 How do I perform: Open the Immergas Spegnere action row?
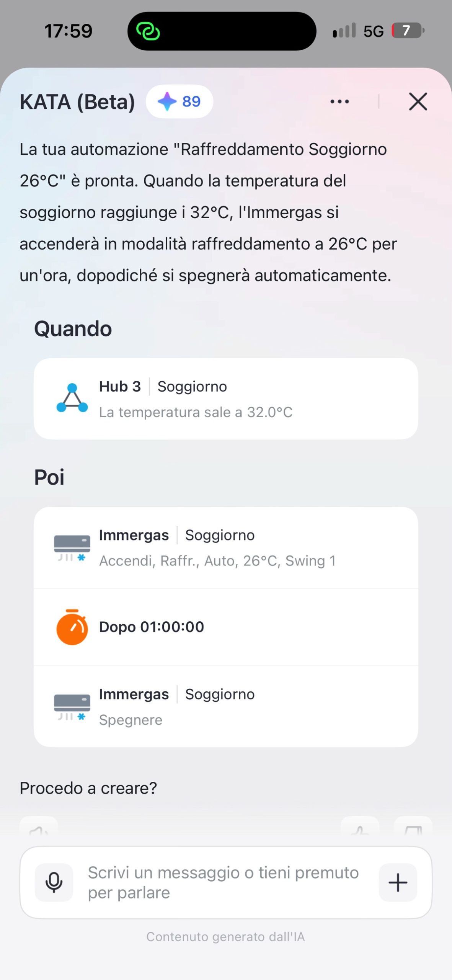[226, 707]
